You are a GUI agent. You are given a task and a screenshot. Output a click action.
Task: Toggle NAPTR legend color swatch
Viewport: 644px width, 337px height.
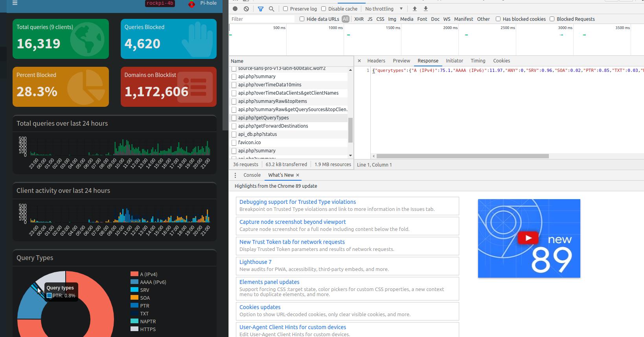[134, 321]
